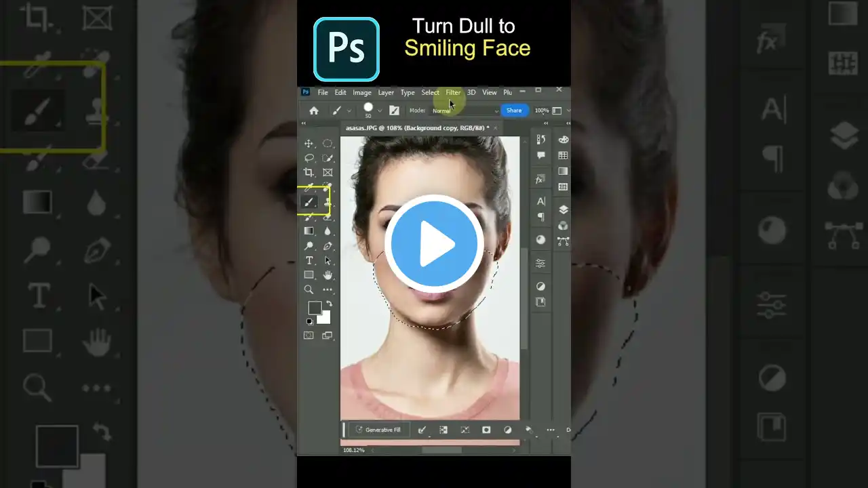Image resolution: width=868 pixels, height=488 pixels.
Task: Open the Adjustments half-circle panel icon
Action: point(540,287)
